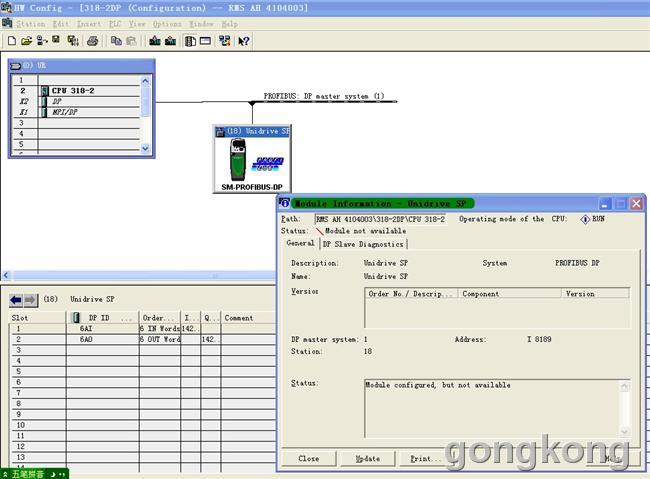Click the Slot column header
This screenshot has height=479, width=650.
pyautogui.click(x=37, y=318)
